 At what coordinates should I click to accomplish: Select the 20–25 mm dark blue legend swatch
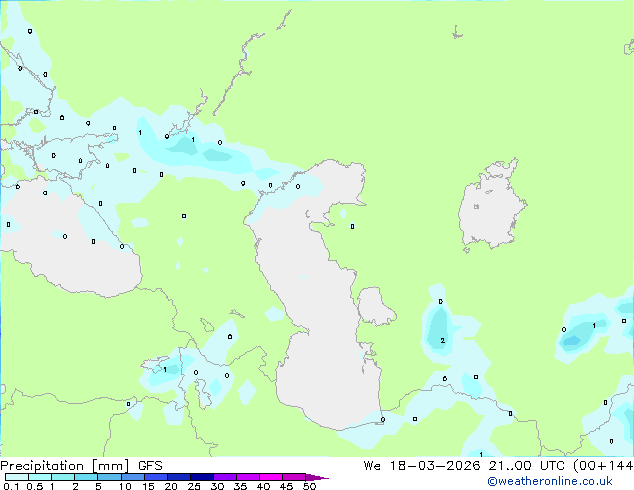(179, 477)
